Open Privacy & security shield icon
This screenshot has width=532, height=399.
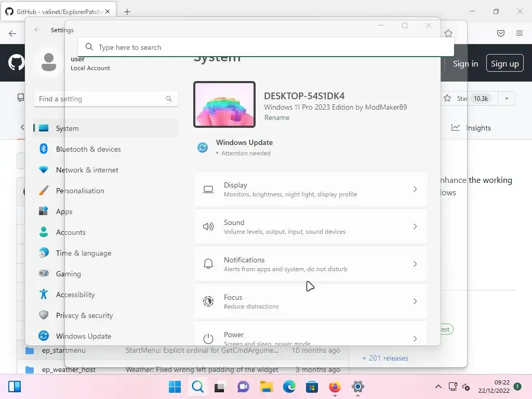44,315
